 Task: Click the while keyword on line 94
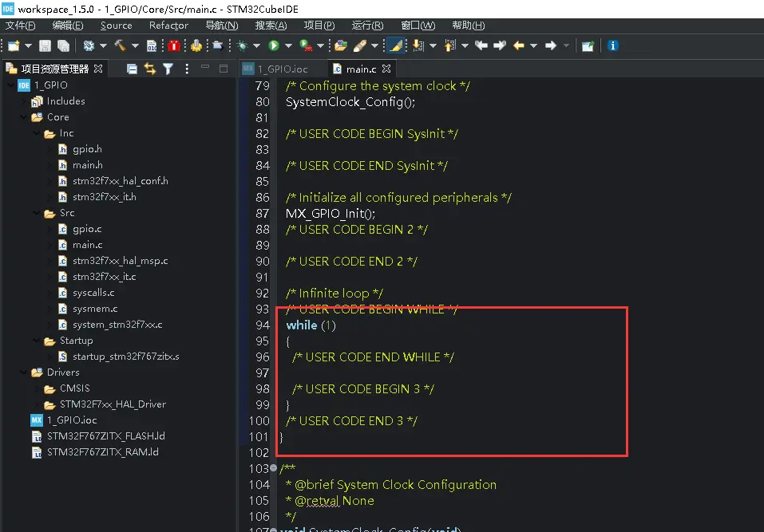[x=301, y=325]
